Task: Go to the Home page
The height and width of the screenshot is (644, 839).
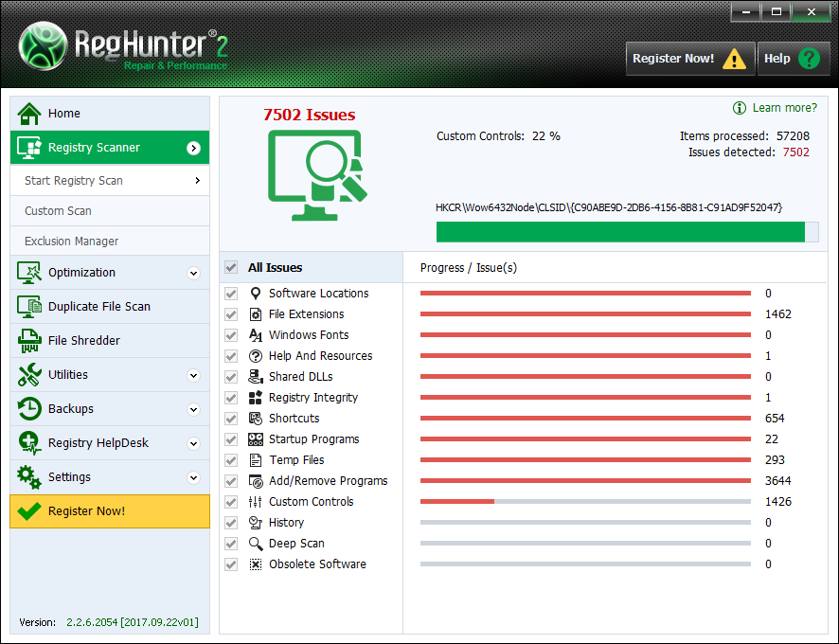Action: (x=110, y=113)
